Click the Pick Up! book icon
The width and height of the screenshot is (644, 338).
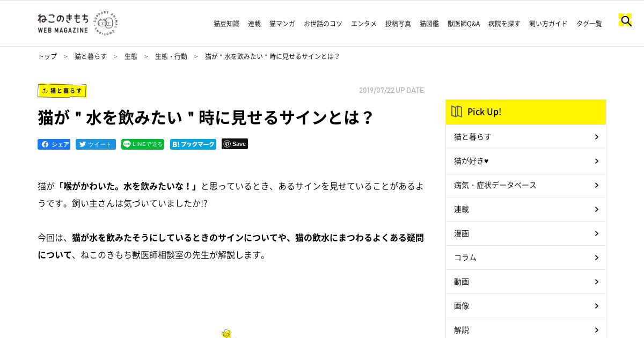tap(457, 112)
